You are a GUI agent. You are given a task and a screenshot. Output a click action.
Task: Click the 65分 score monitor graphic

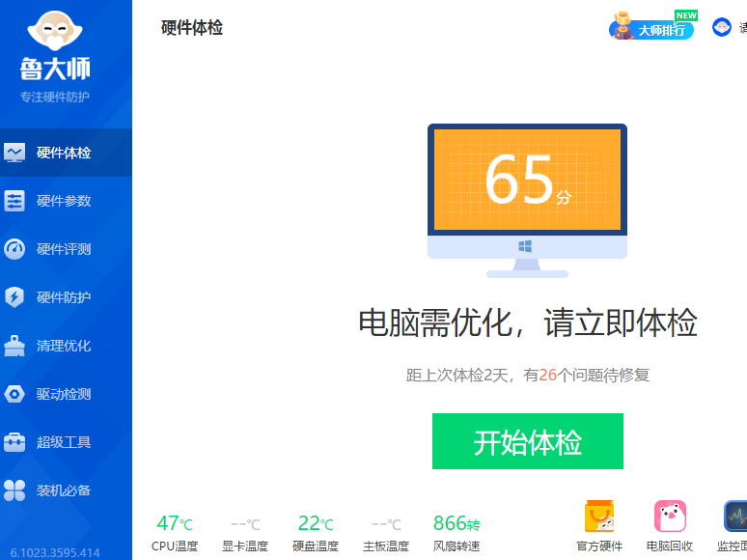(x=527, y=200)
